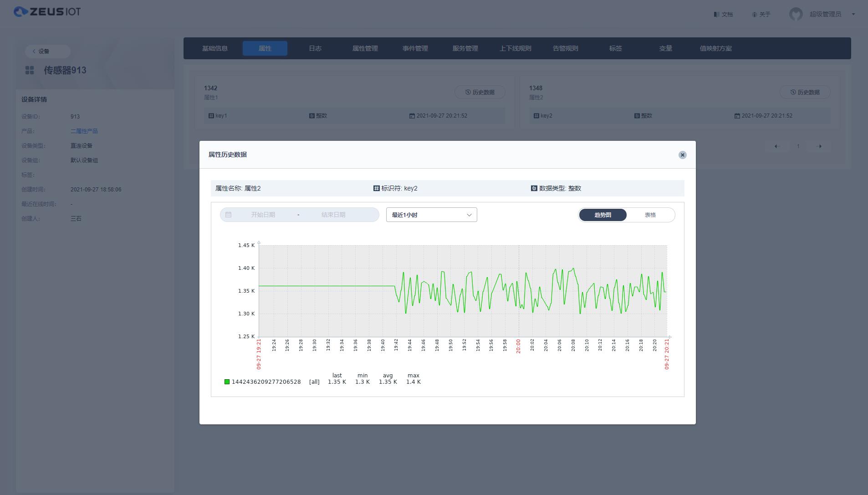Go back via the 设备 button
This screenshot has height=495, width=868.
pos(47,51)
